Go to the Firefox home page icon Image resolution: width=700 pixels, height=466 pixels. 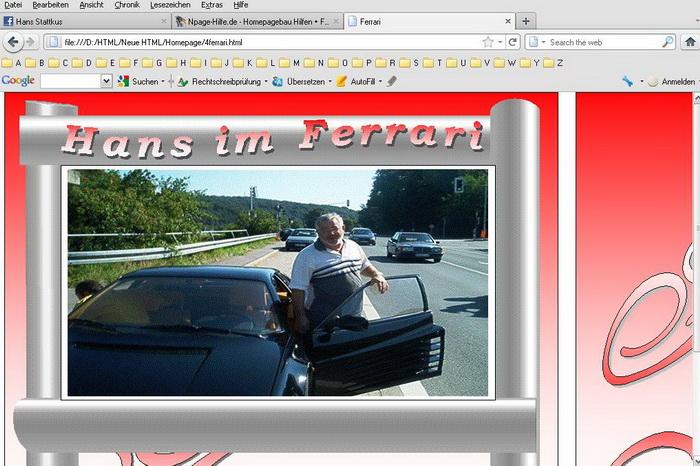689,42
